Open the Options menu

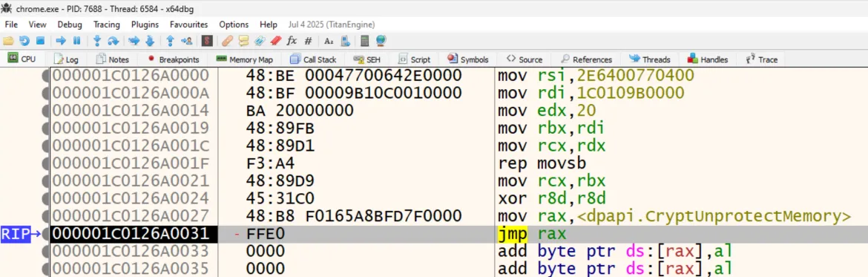[234, 25]
